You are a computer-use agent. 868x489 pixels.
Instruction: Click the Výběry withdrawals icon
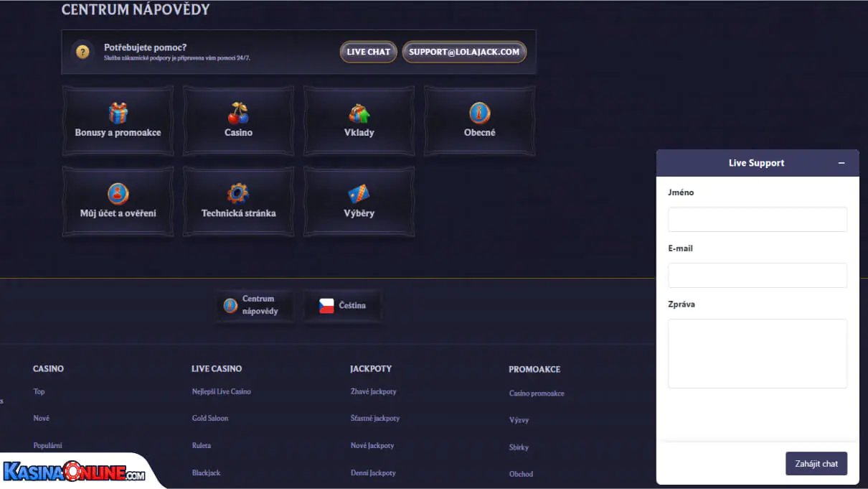click(359, 193)
